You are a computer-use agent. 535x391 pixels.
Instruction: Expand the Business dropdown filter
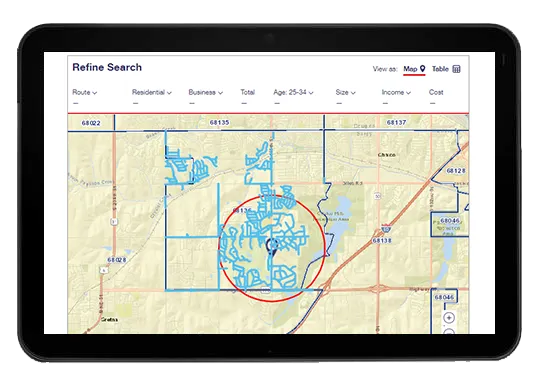coord(205,92)
